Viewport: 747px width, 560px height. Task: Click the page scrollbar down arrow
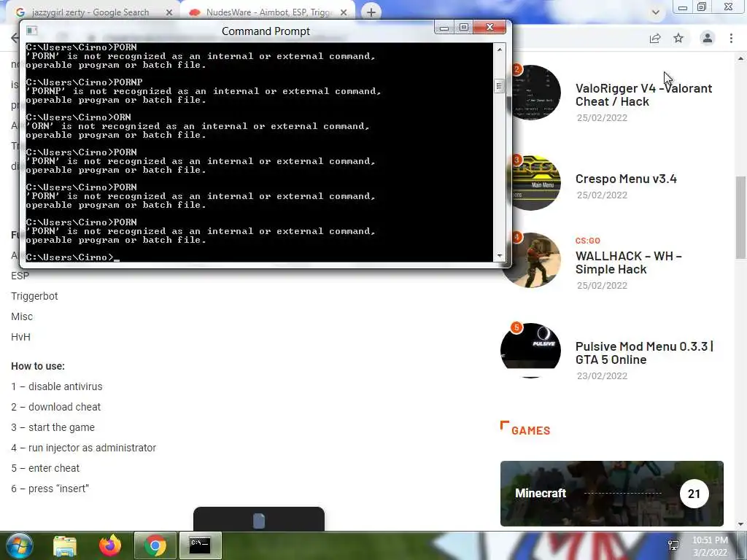click(740, 524)
